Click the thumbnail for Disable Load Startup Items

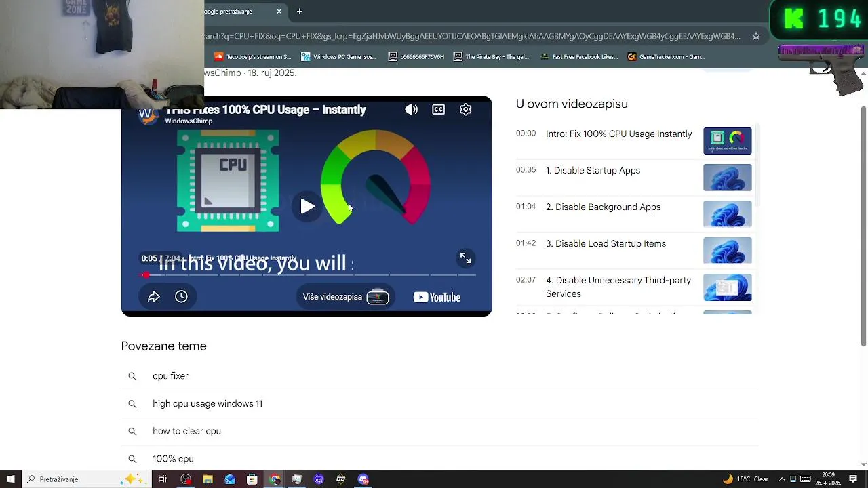pos(728,251)
